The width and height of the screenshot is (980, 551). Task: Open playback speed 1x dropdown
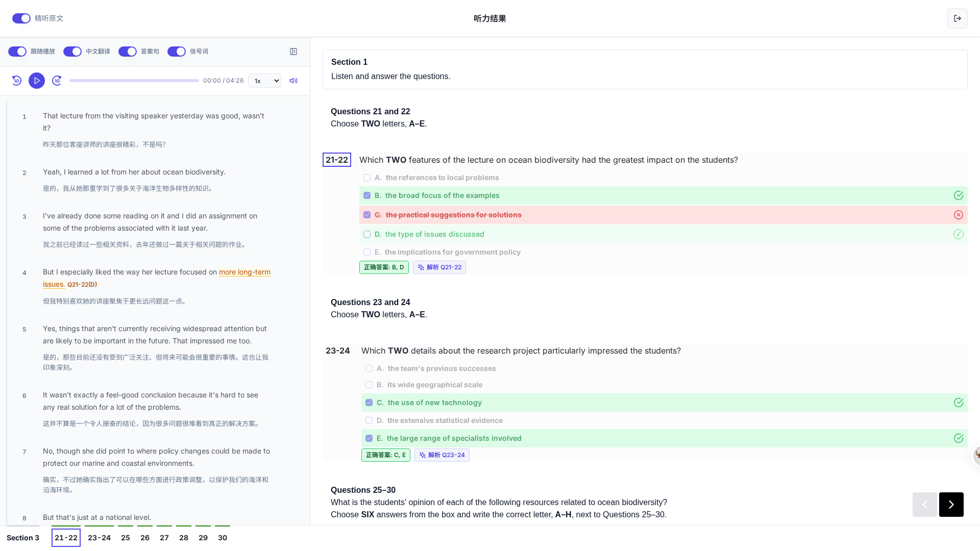(264, 81)
